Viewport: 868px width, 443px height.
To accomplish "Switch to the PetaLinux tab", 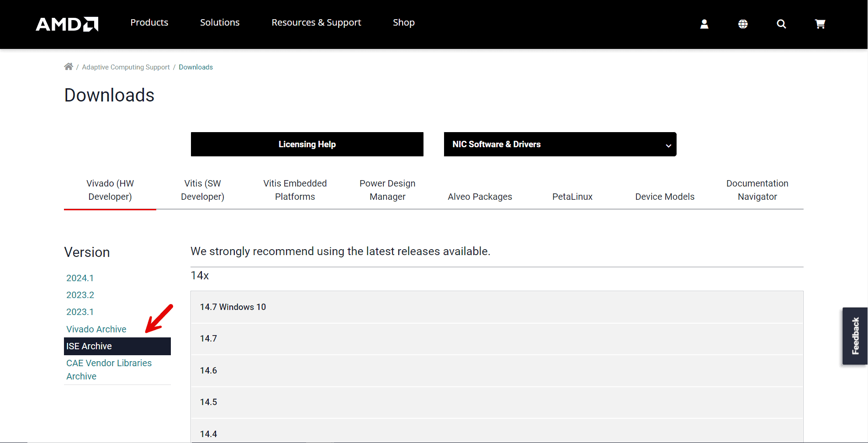I will [572, 197].
